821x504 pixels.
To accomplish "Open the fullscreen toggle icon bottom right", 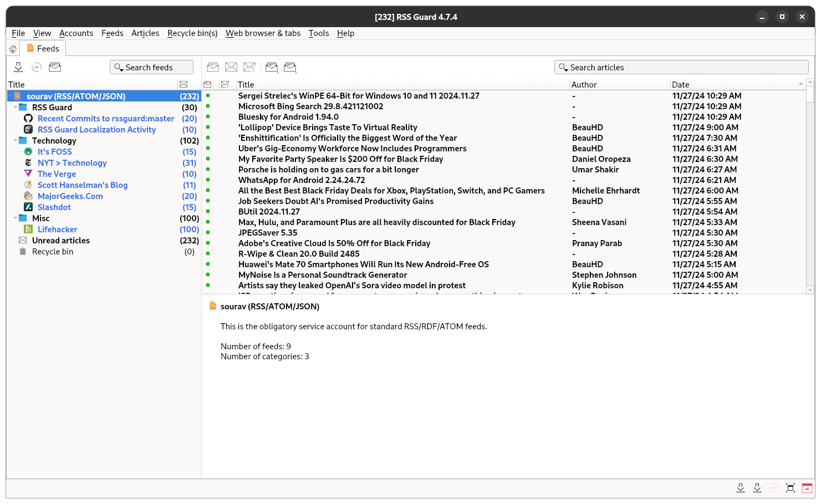I will click(791, 488).
